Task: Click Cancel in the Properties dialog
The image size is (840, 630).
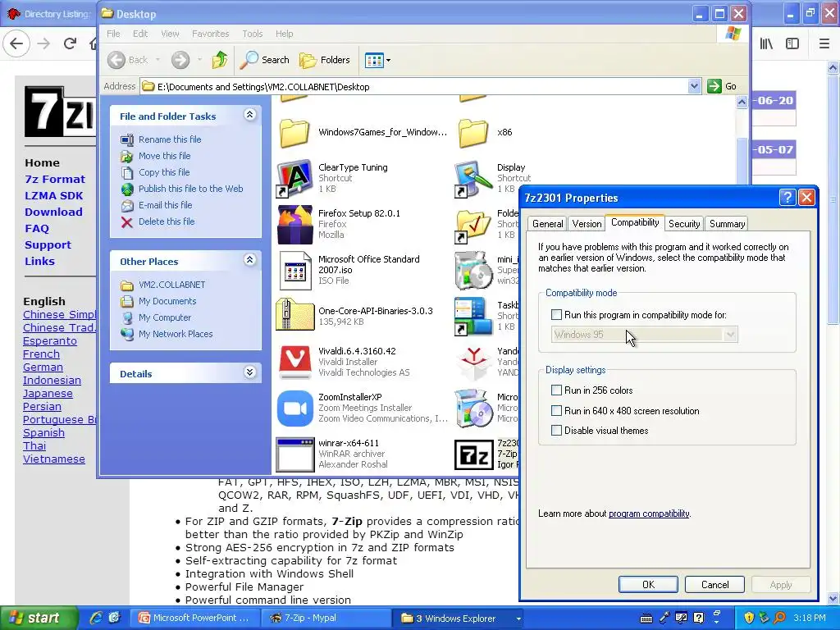Action: (x=714, y=584)
